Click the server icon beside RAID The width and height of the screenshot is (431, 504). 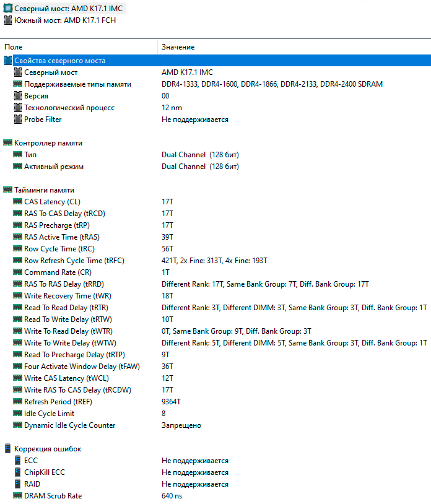(x=18, y=484)
